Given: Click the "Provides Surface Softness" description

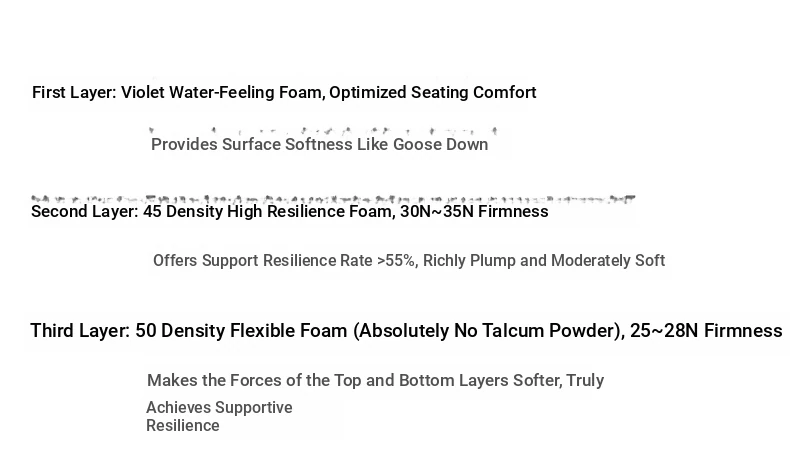Looking at the screenshot, I should [x=252, y=145].
